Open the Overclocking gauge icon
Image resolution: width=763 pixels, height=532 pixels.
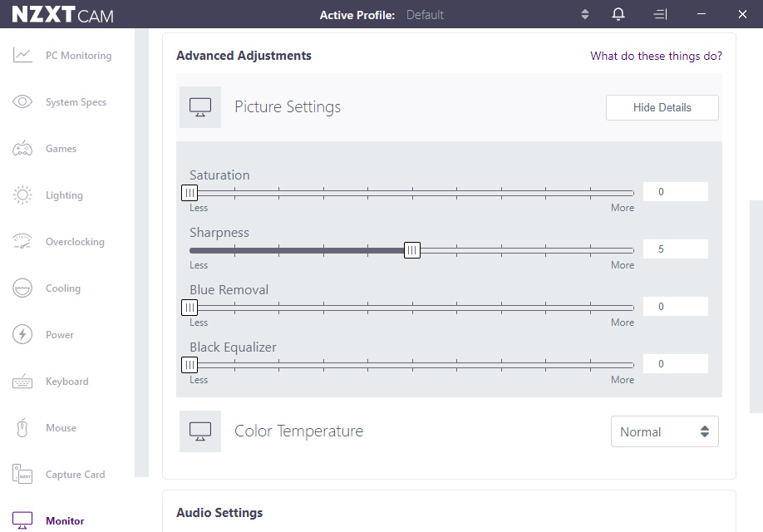tap(22, 242)
